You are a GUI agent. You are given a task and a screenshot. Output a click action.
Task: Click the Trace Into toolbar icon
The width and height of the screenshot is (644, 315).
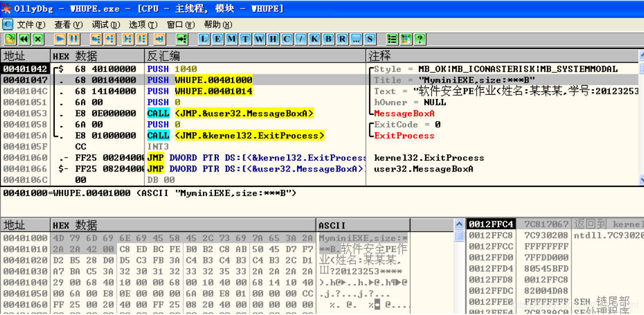[x=128, y=39]
